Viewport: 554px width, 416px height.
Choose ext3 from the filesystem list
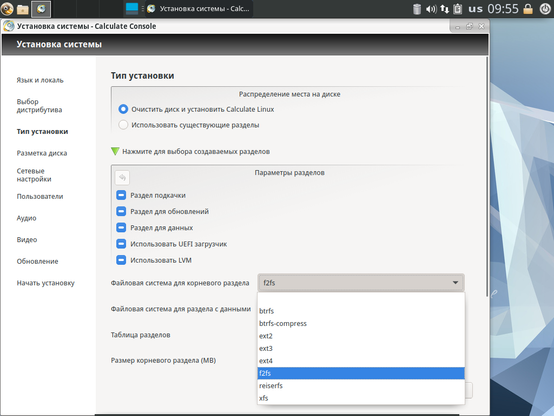click(361, 348)
